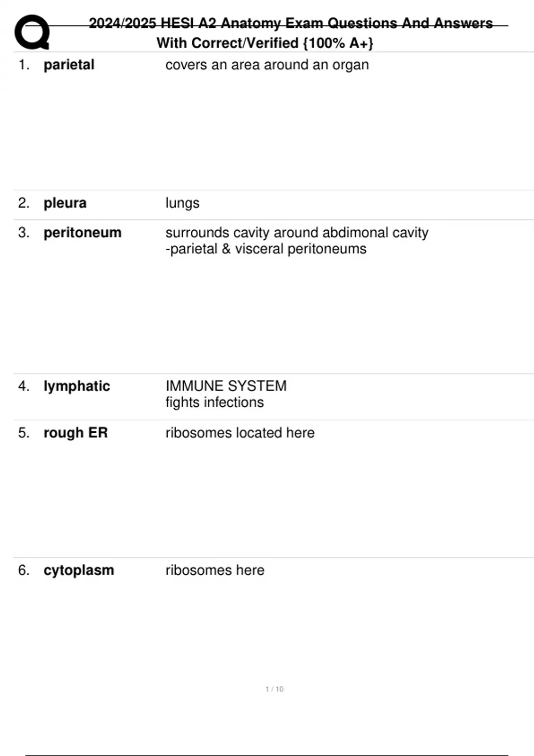This screenshot has height=756, width=534.
Task: Select the term 'parietal'
Action: [69, 65]
